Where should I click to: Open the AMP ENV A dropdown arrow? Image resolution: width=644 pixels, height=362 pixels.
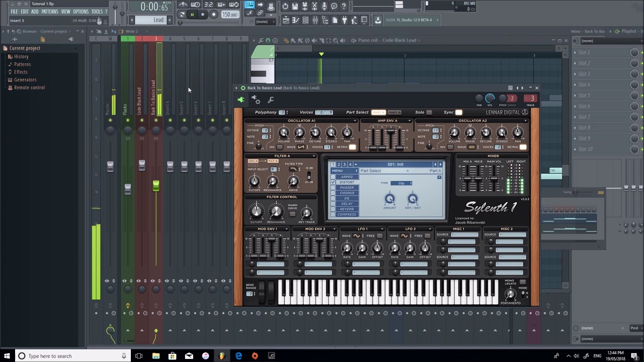tap(410, 121)
